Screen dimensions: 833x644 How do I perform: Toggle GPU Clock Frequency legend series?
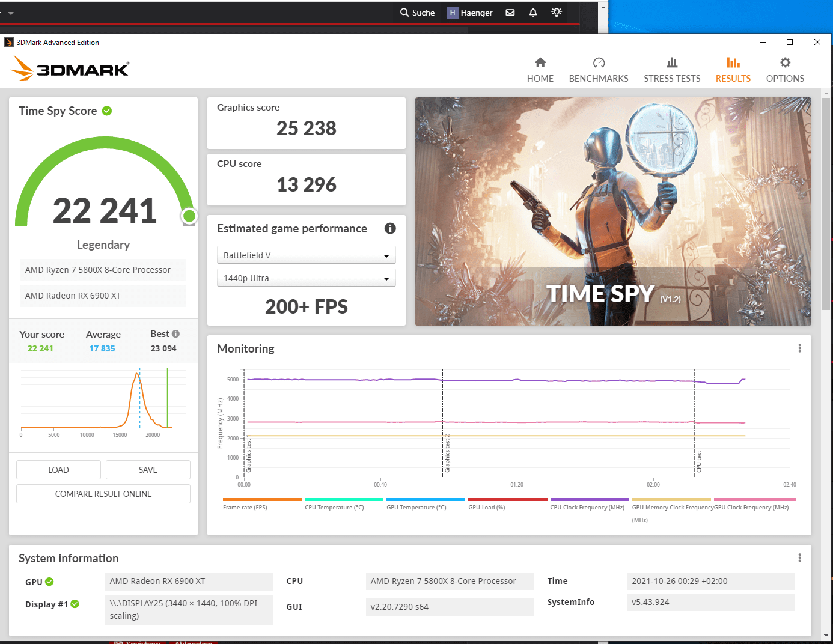(754, 504)
